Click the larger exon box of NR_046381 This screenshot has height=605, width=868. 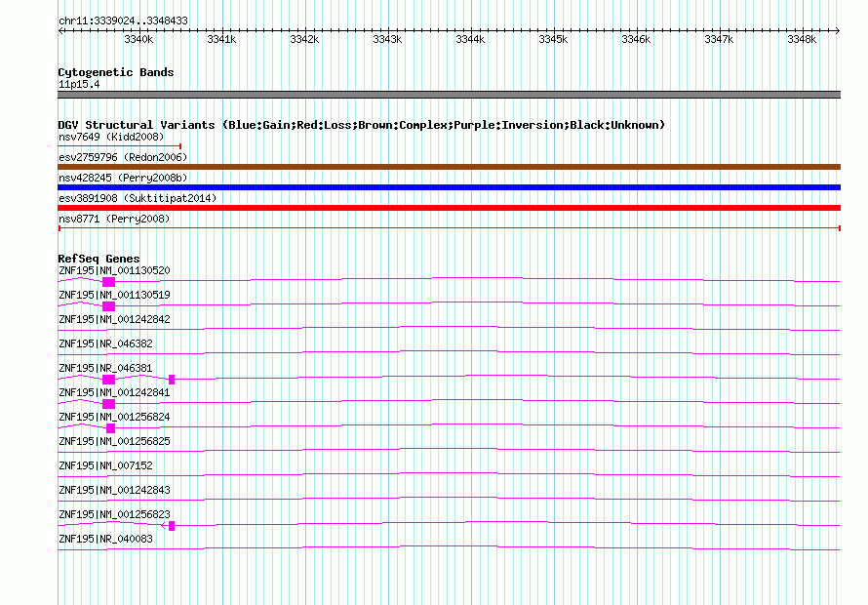[108, 380]
